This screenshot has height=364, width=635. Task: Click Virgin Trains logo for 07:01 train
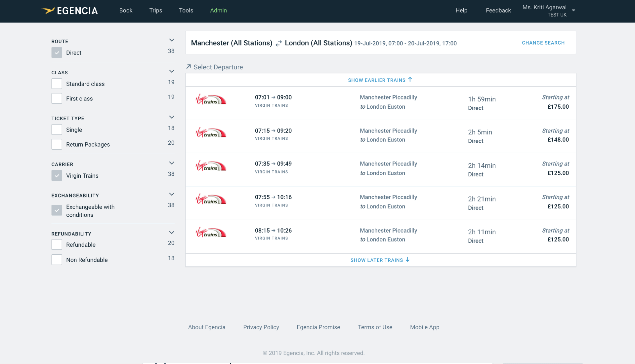[211, 99]
